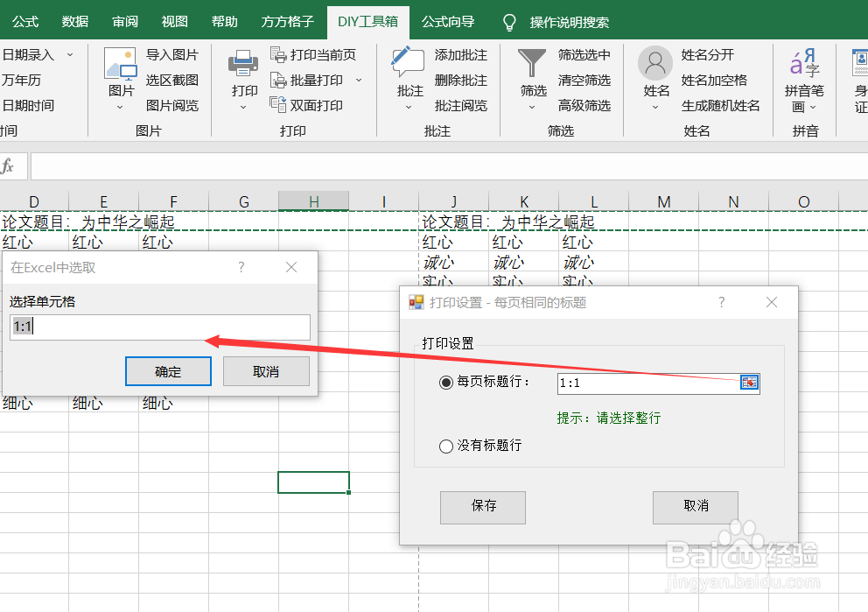The height and width of the screenshot is (612, 868).
Task: Select the 每页标题行 radio option
Action: pos(446,383)
